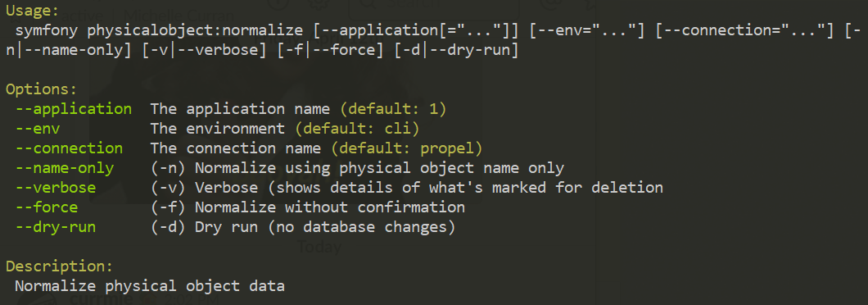Click the green --name-only option name
The height and width of the screenshot is (305, 868).
(x=66, y=168)
